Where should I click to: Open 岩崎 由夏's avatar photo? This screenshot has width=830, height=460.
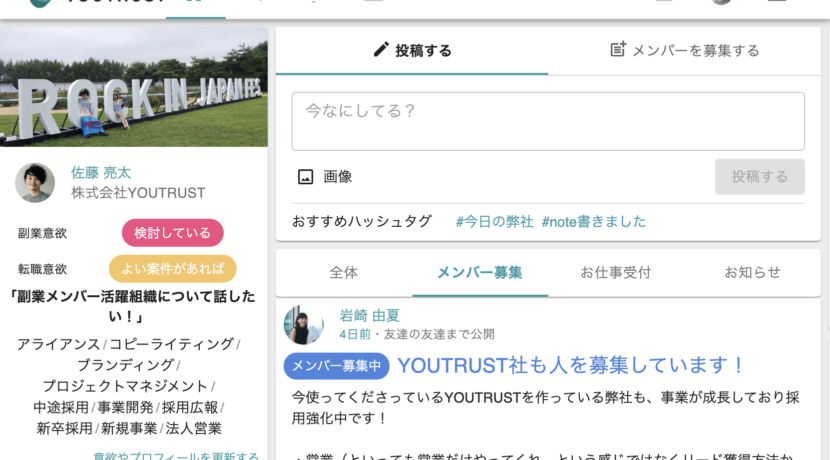pyautogui.click(x=303, y=324)
